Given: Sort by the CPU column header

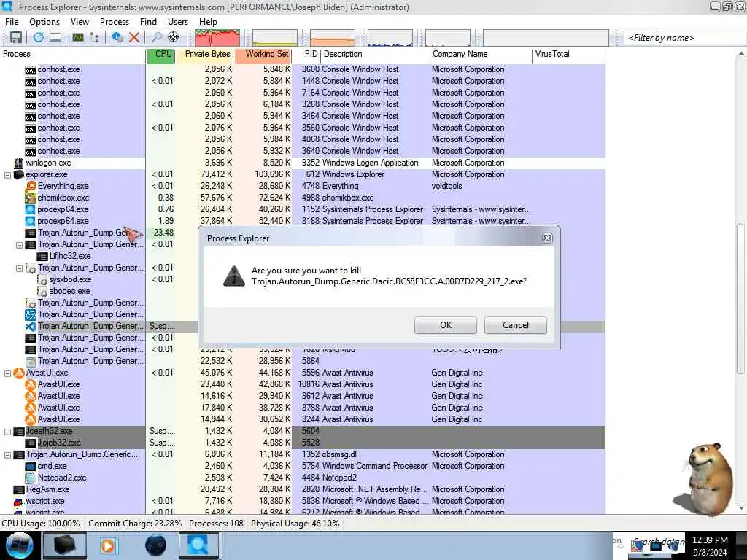Looking at the screenshot, I should pyautogui.click(x=160, y=54).
